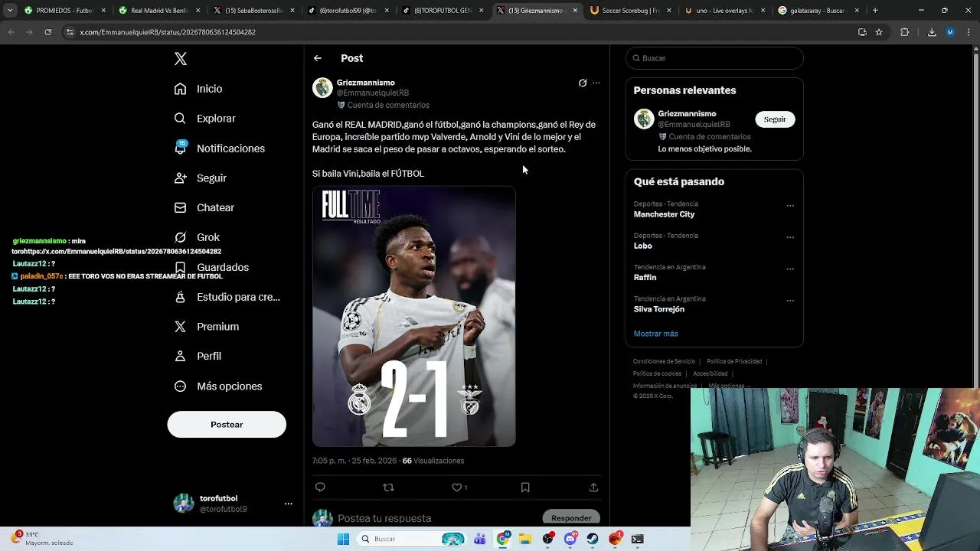
Task: Open Seguir in the sidebar
Action: [200, 178]
